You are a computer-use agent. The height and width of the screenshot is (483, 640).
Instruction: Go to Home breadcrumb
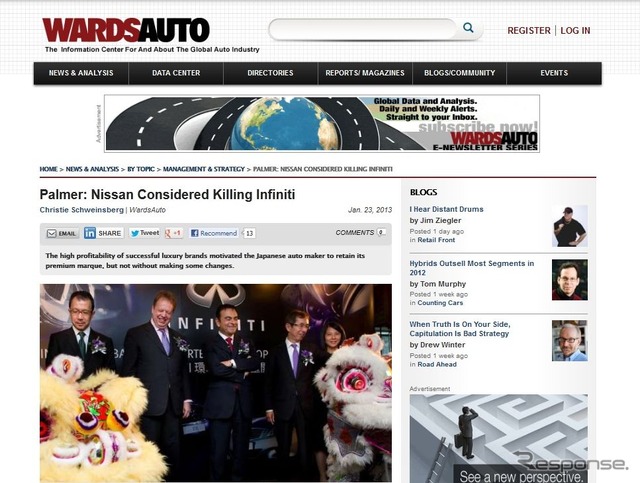pyautogui.click(x=48, y=169)
